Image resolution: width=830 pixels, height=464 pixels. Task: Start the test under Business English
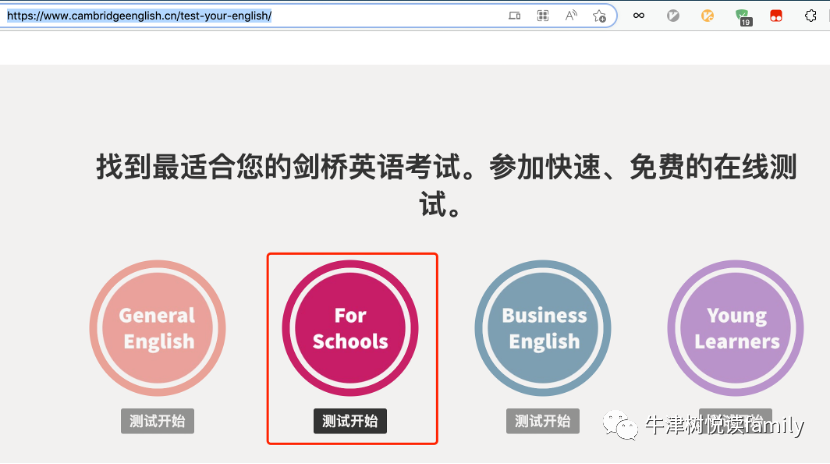point(543,421)
